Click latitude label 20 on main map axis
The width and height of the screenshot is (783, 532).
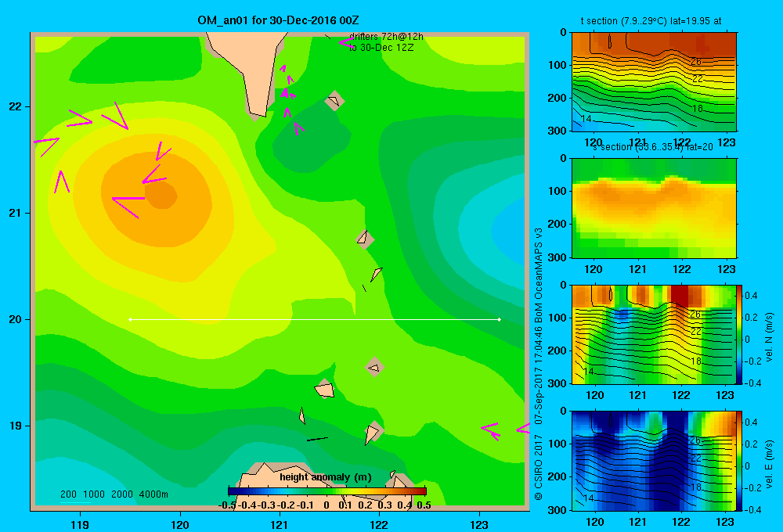click(15, 319)
